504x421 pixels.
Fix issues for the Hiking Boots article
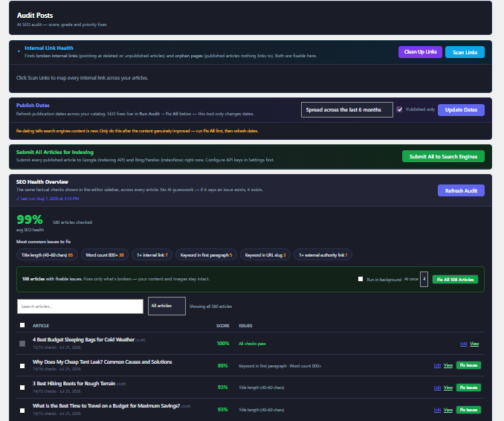tap(468, 388)
